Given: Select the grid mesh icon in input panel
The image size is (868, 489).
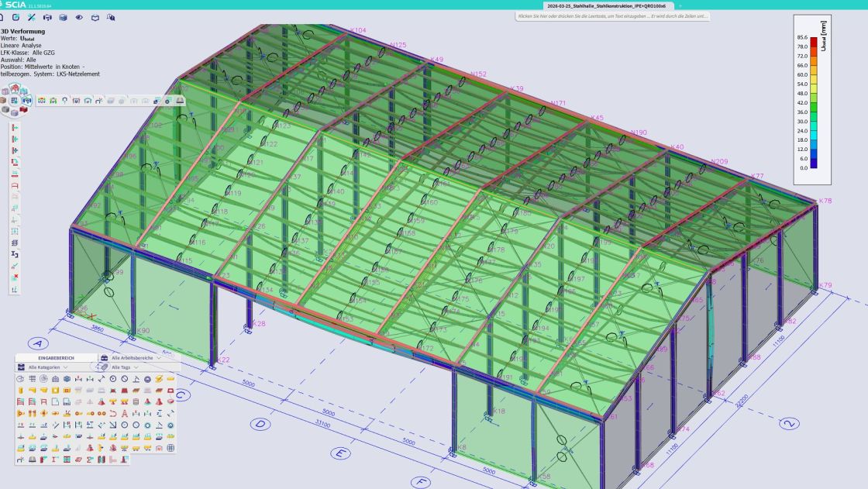Looking at the screenshot, I should coord(32,378).
